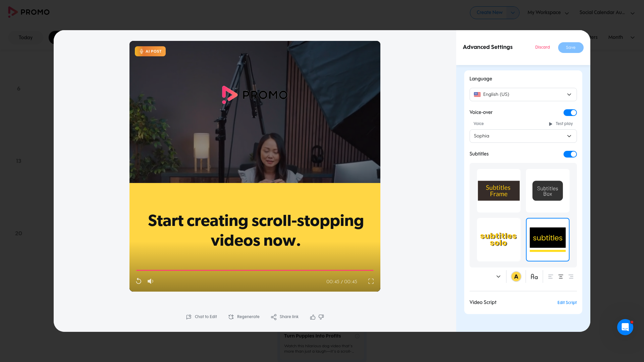Screen dimensions: 644x362
Task: Disable the Voice-over toggle
Action: 570,112
